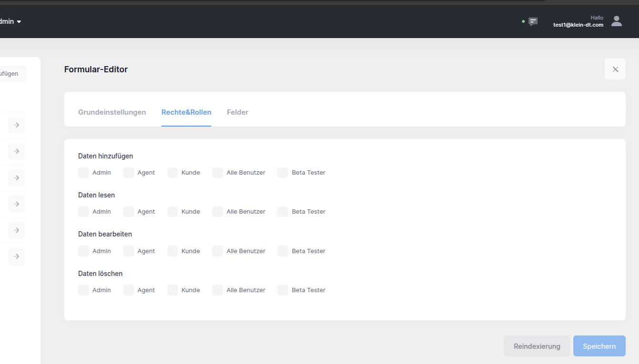The image size is (639, 364).
Task: Check Agent under Daten bearbeiten
Action: click(x=128, y=251)
